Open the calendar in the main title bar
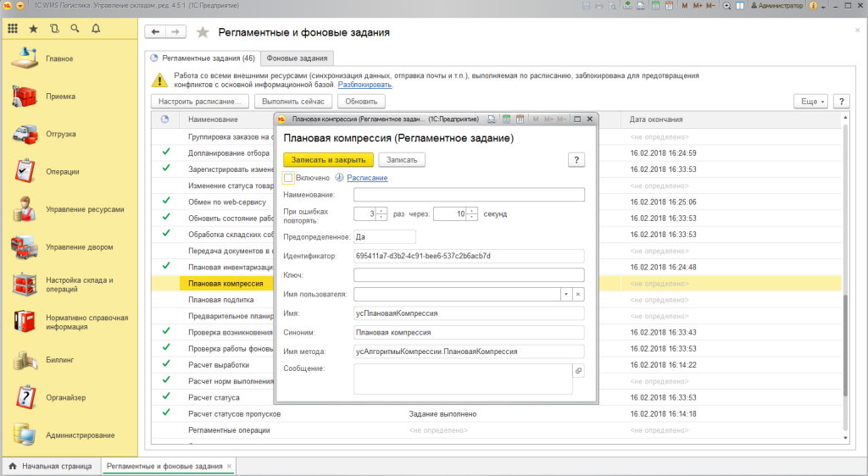 coord(669,6)
